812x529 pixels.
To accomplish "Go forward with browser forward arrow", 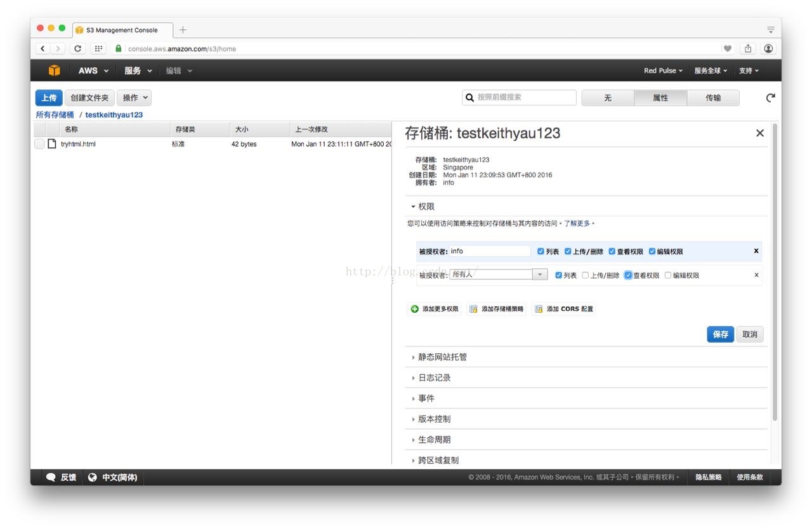I will (58, 48).
